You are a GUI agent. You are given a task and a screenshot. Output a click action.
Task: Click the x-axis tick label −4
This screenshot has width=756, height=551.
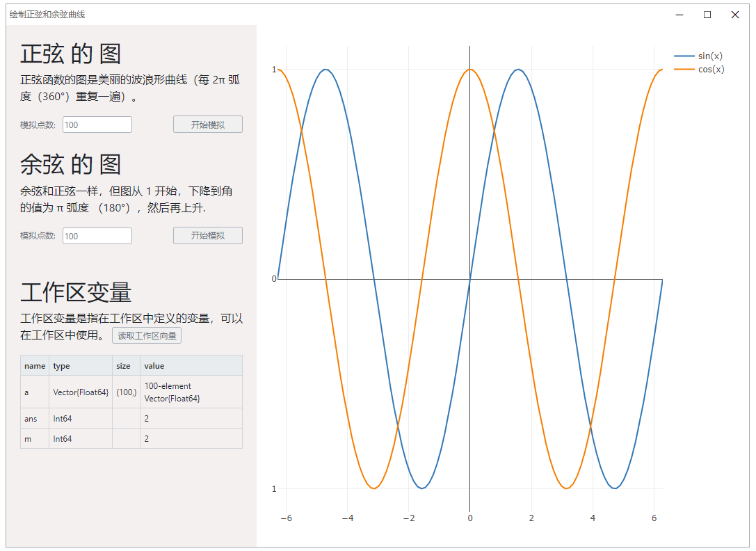point(348,518)
